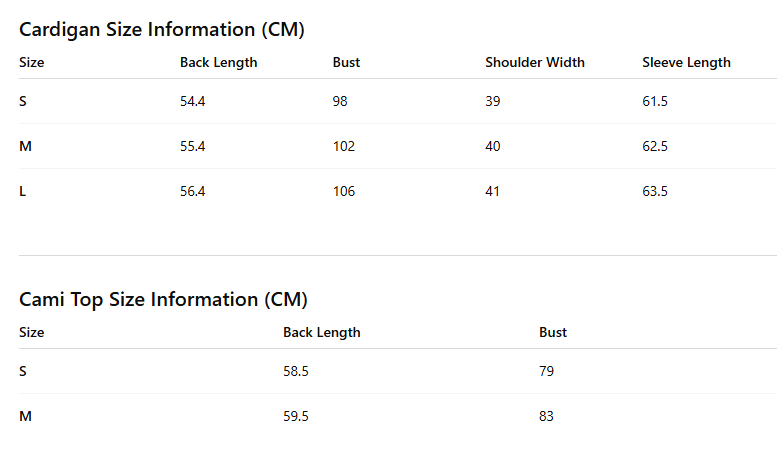The width and height of the screenshot is (777, 458).
Task: Click the 41 shoulder width value
Action: (492, 191)
